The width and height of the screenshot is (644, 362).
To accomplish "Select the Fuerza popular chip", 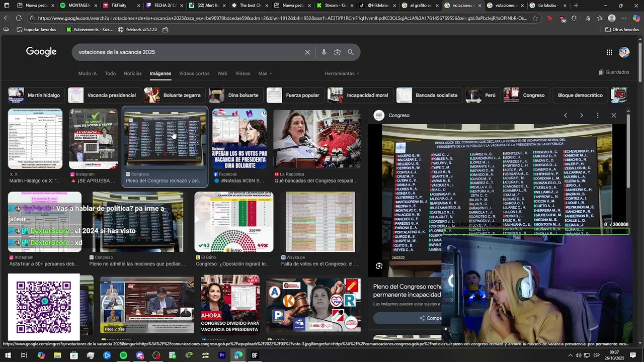I will [294, 95].
